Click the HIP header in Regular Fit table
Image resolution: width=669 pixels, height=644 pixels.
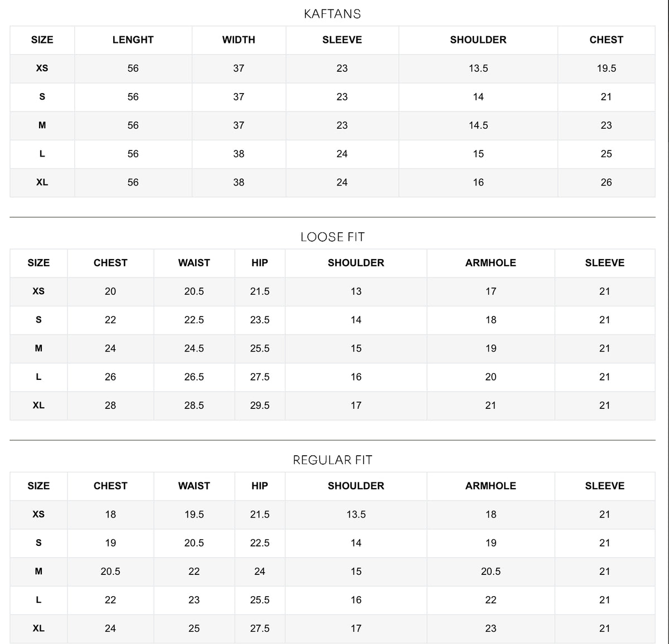tap(260, 485)
